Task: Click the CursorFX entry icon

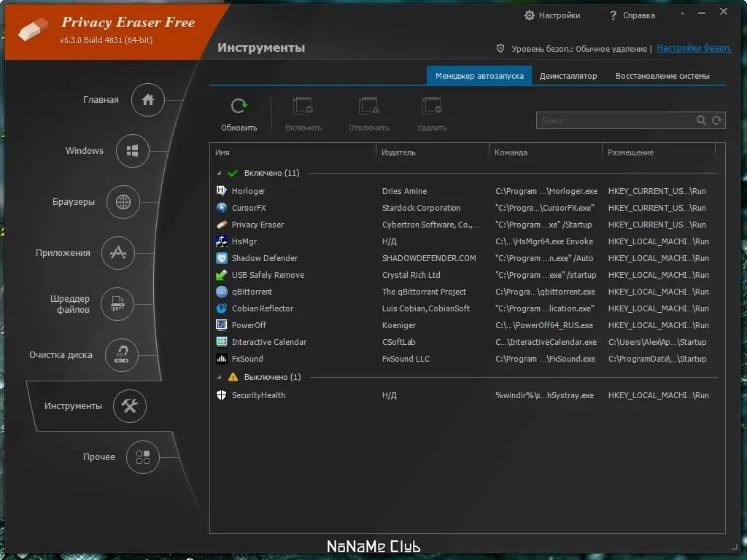Action: 222,208
